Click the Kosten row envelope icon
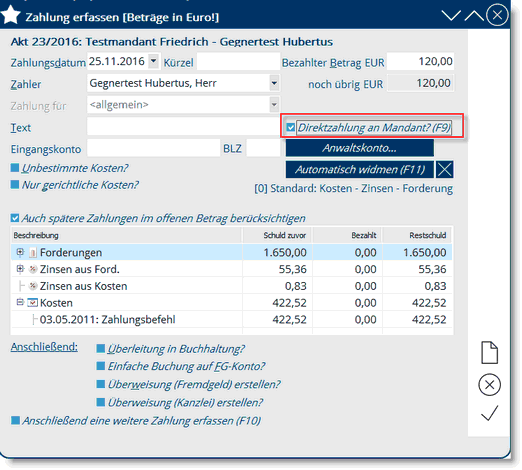 coord(32,303)
